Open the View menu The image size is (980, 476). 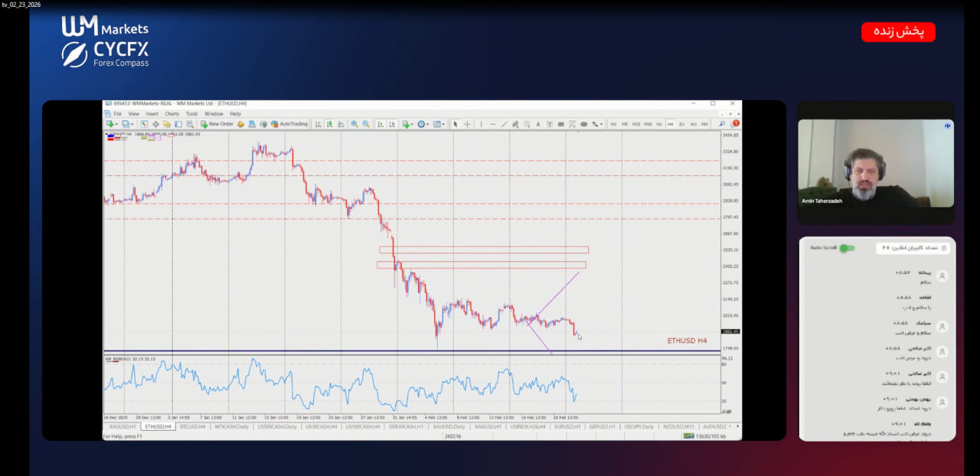(x=134, y=113)
